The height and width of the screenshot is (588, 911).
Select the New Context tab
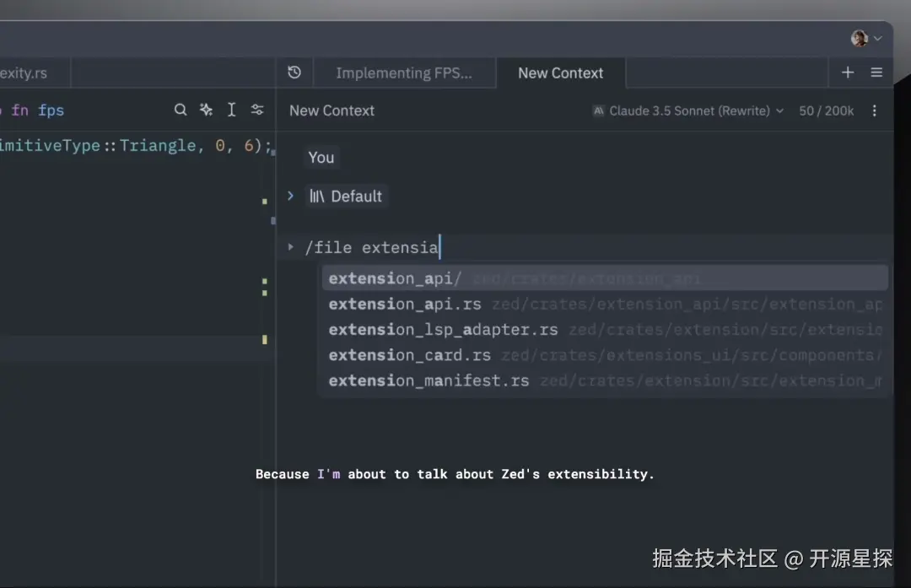coord(560,73)
